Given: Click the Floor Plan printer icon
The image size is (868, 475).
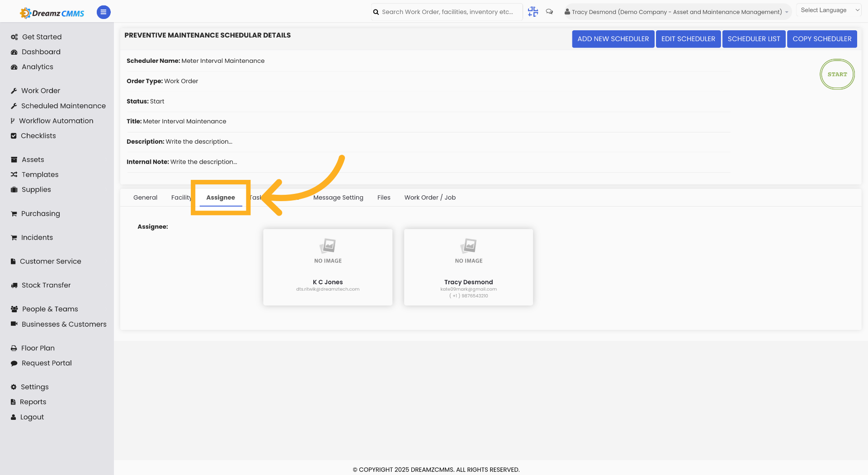Looking at the screenshot, I should (x=14, y=348).
